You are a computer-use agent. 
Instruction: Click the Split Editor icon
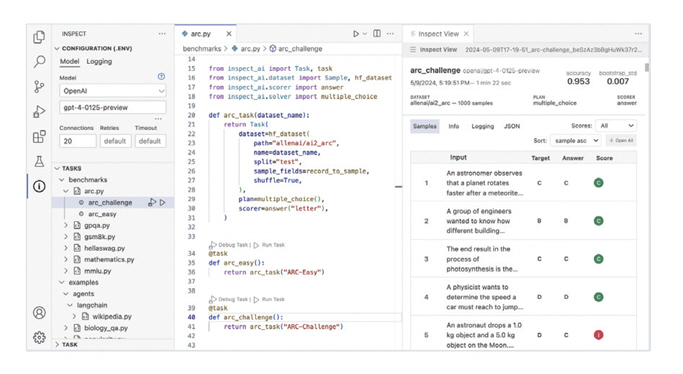click(377, 34)
